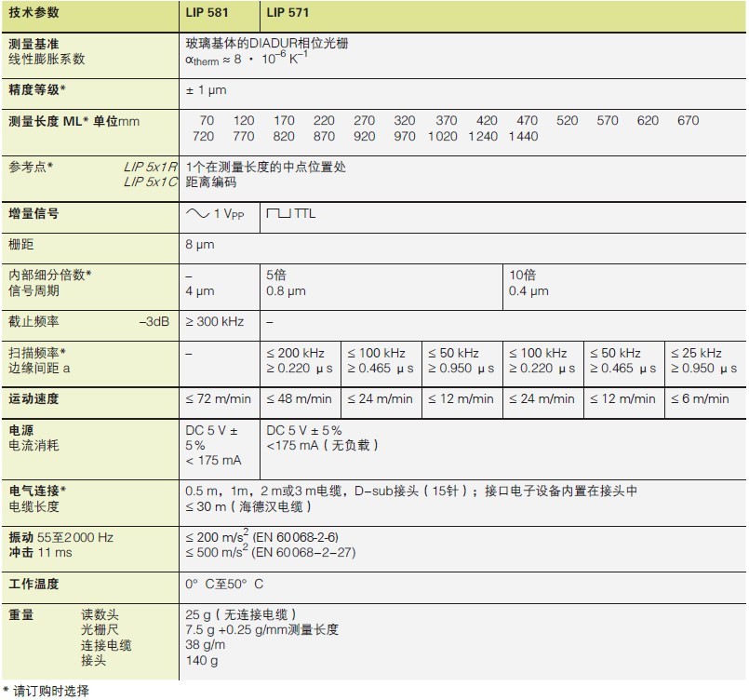
Task: Click the 冲击 11 ms label
Action: pos(40,552)
